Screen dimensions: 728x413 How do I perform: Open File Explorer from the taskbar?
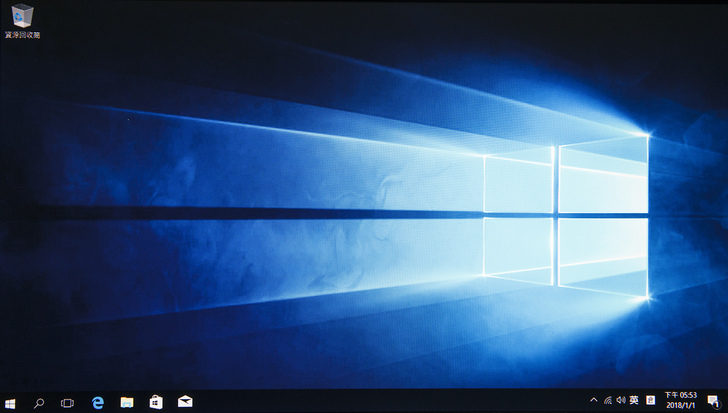click(127, 402)
